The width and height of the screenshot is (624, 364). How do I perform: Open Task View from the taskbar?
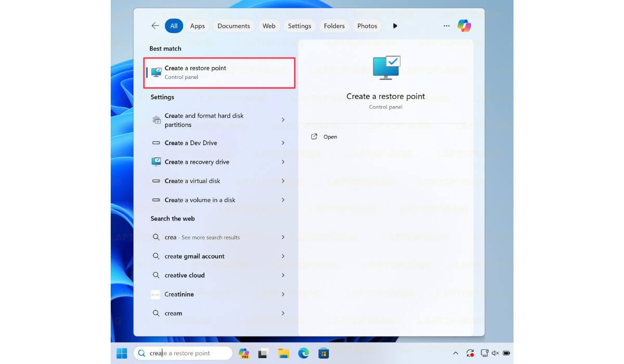pyautogui.click(x=264, y=354)
